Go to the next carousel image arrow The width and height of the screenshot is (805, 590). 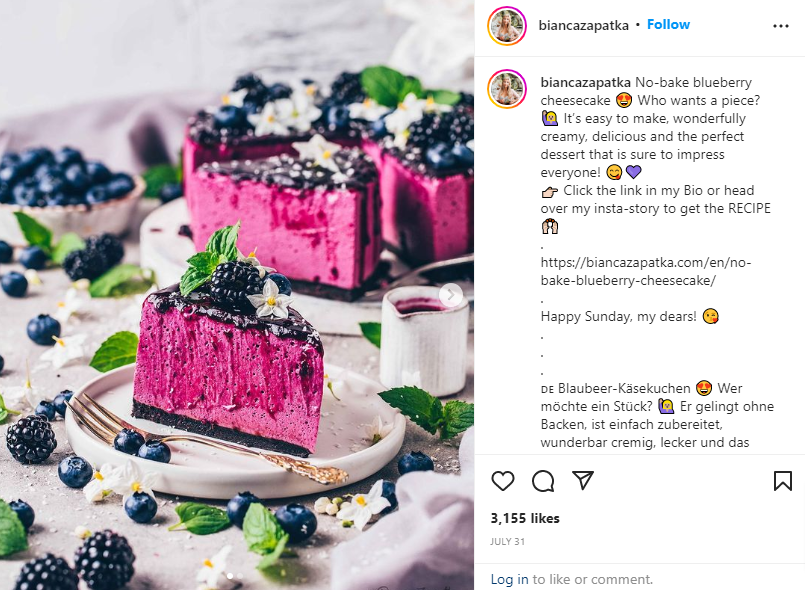[450, 295]
